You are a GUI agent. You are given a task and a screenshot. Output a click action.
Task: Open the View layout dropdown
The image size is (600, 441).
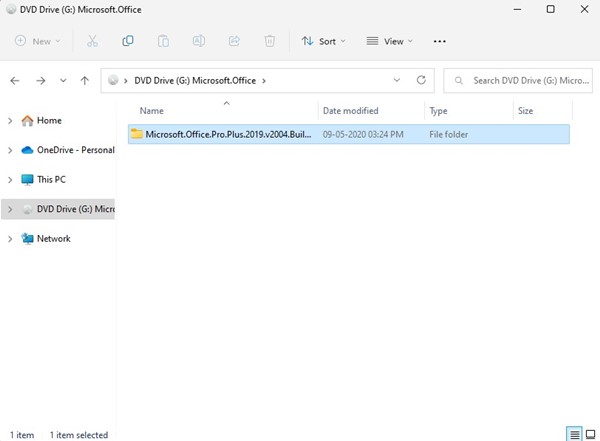[x=389, y=41]
